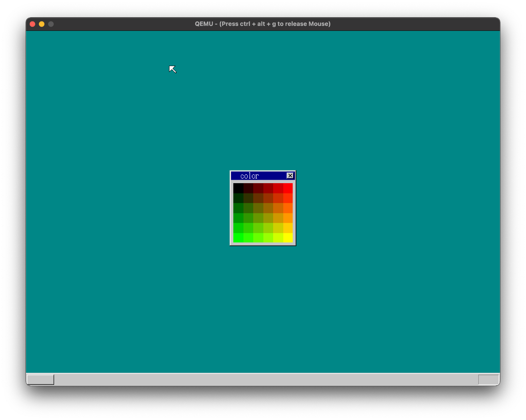
Task: Select the very dark maroon swatch next to black
Action: pos(248,188)
